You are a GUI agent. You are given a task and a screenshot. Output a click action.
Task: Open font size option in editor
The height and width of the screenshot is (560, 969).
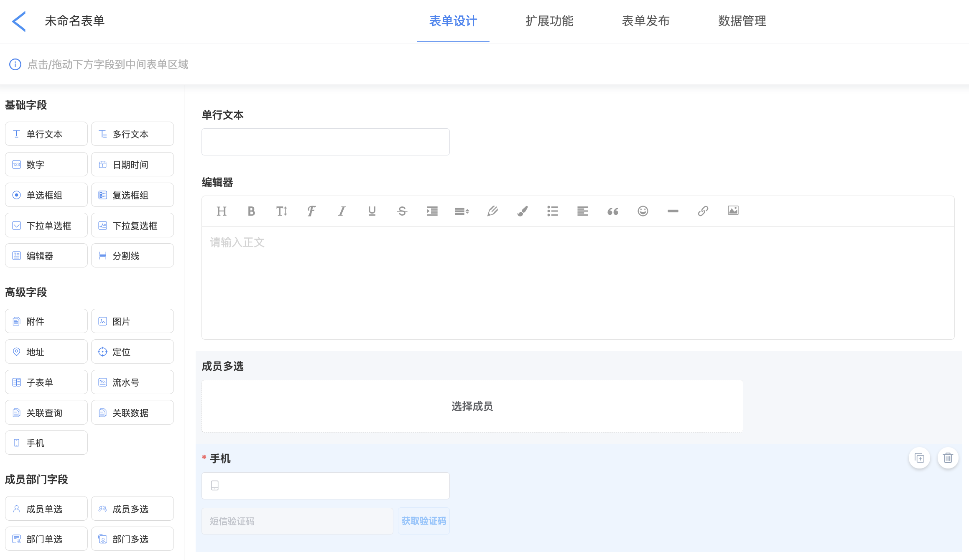click(281, 211)
